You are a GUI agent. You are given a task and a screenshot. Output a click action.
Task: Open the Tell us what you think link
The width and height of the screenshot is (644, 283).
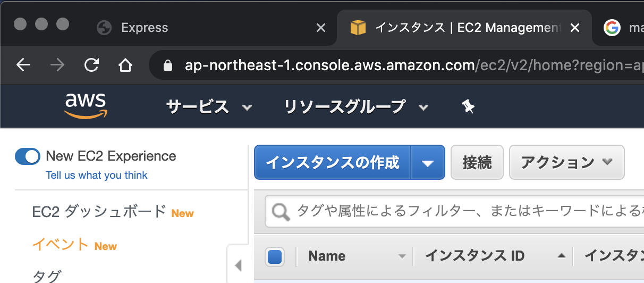coord(97,175)
